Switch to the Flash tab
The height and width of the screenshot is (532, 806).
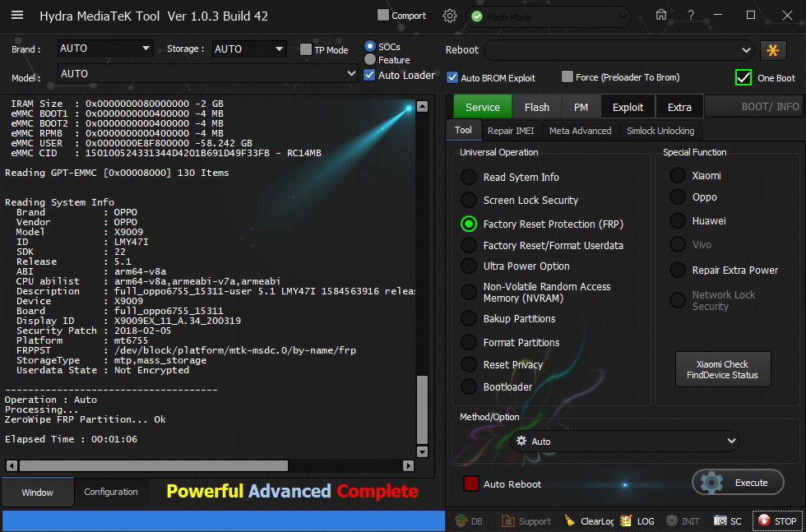click(536, 107)
